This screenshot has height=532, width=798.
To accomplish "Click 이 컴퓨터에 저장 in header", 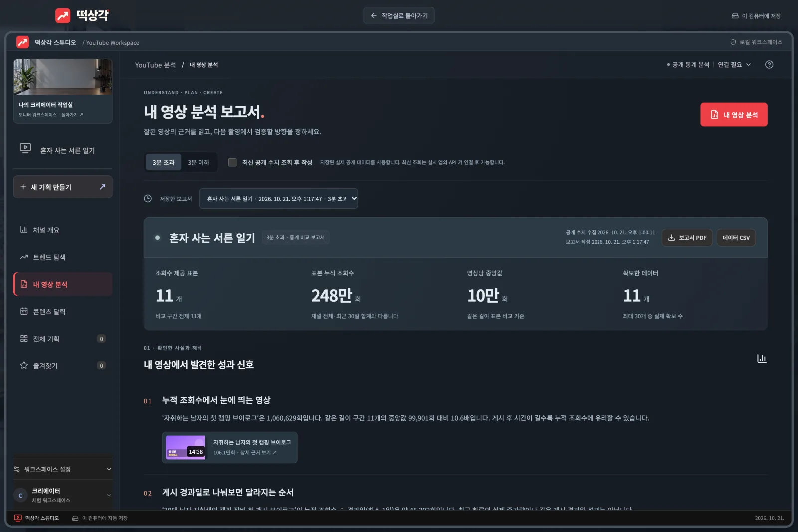I will [756, 16].
